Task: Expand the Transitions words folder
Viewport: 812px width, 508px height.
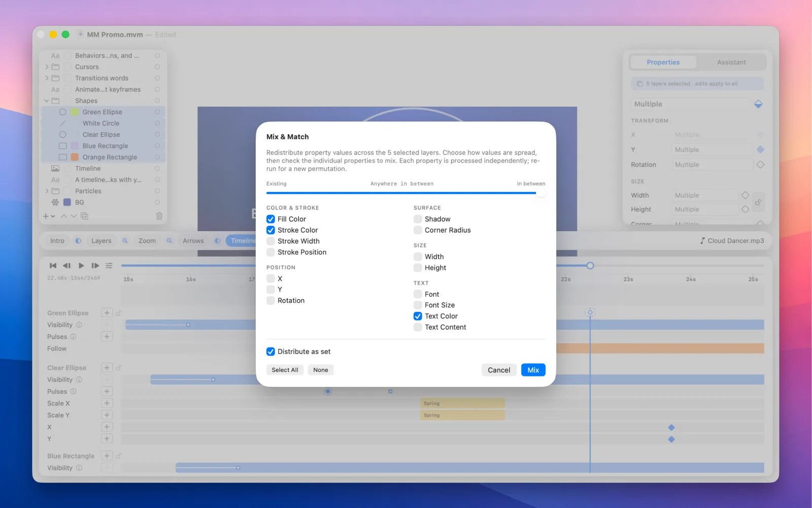Action: coord(47,78)
